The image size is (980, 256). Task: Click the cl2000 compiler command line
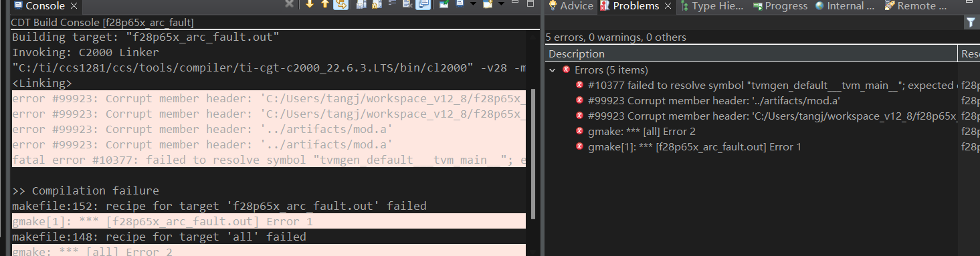(x=268, y=68)
